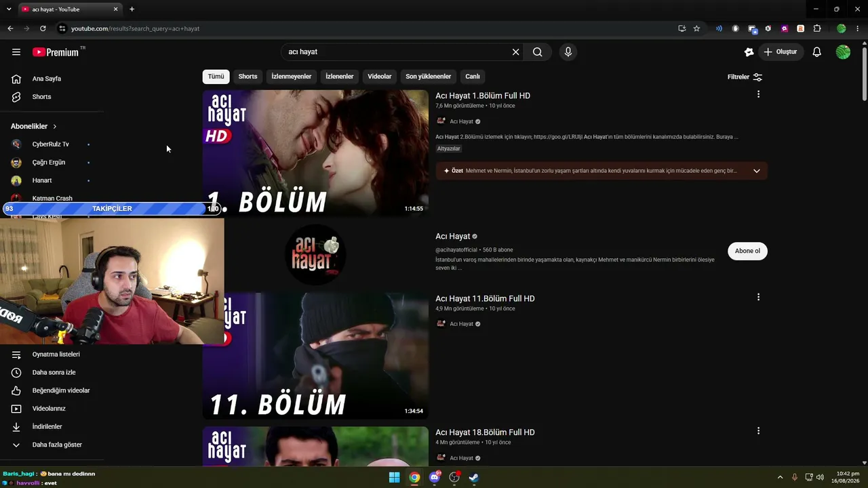Select the Canlı filter chip
This screenshot has height=488, width=868.
[473, 77]
